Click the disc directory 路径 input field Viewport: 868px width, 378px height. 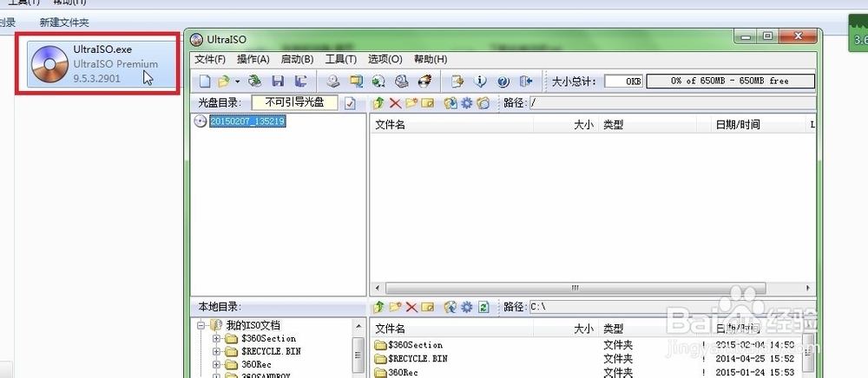673,103
